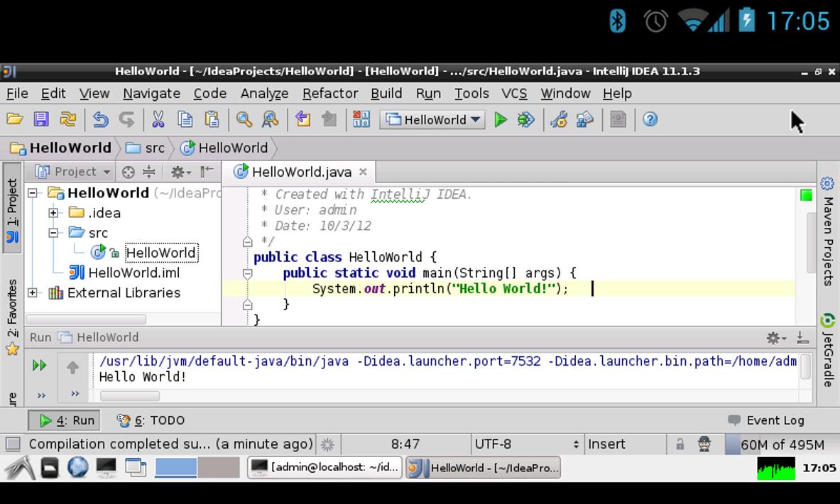Open the Refactor menu

(330, 93)
